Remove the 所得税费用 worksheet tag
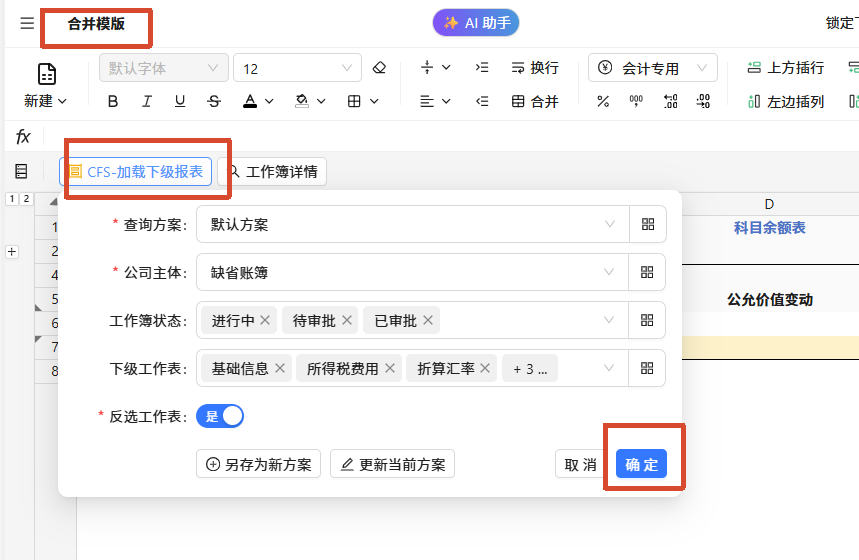859x560 pixels. click(390, 368)
